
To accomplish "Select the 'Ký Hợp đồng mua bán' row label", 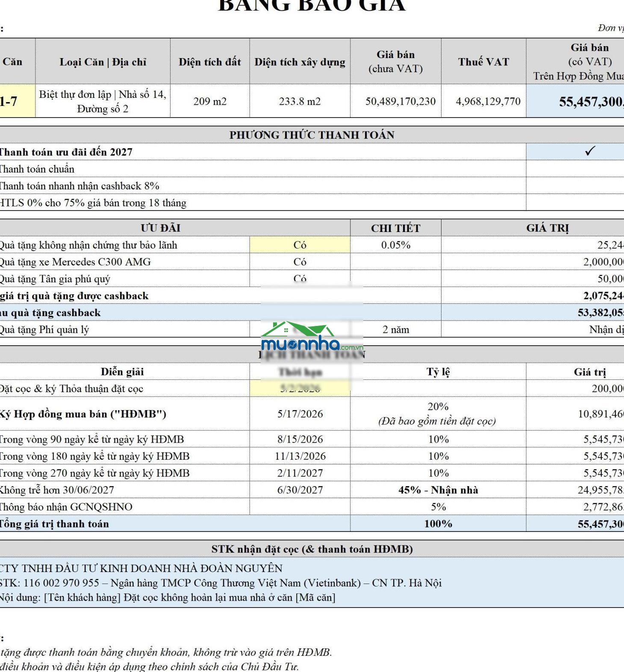I will point(82,414).
